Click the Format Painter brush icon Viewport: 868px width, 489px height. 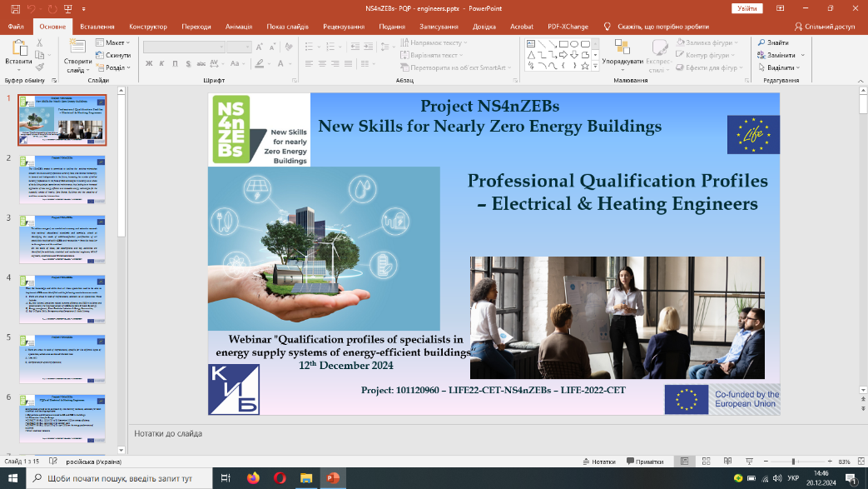(39, 67)
